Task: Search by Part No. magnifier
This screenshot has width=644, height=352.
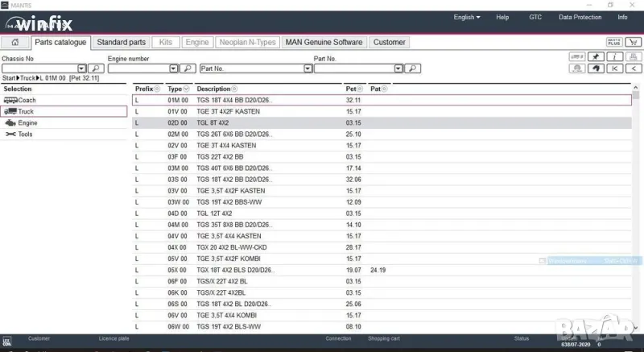Action: [413, 68]
